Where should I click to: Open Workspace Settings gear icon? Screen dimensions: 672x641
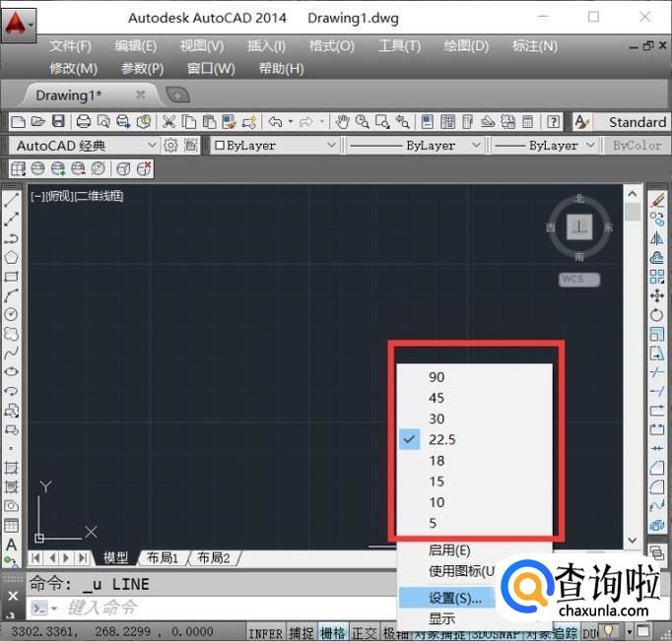tap(170, 146)
